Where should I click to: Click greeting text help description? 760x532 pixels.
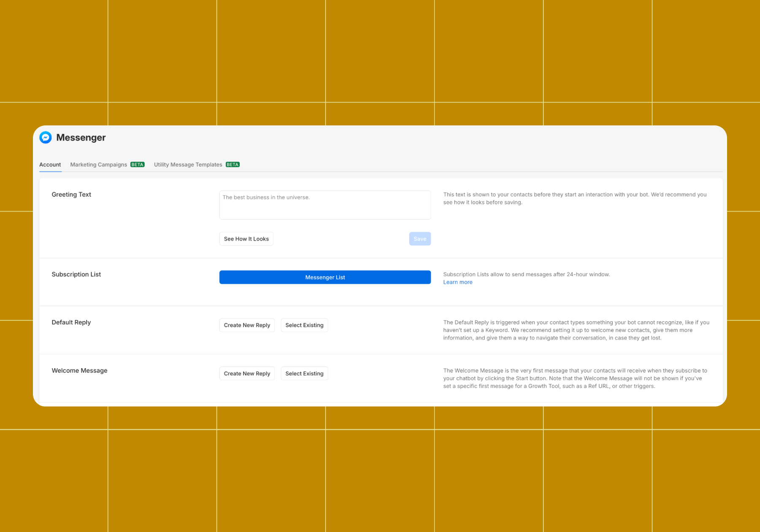[x=575, y=198]
